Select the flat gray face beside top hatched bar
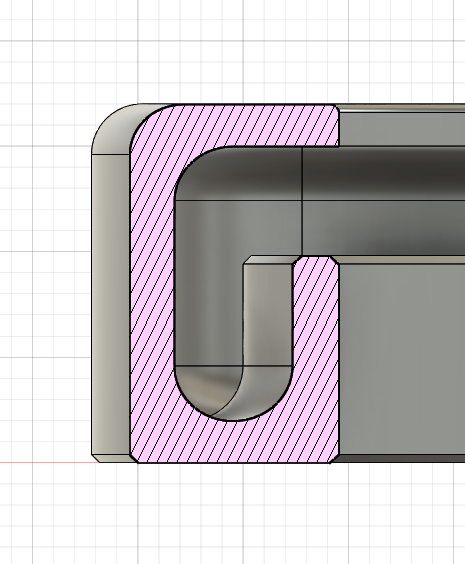Image resolution: width=465 pixels, height=564 pixels. pyautogui.click(x=402, y=129)
